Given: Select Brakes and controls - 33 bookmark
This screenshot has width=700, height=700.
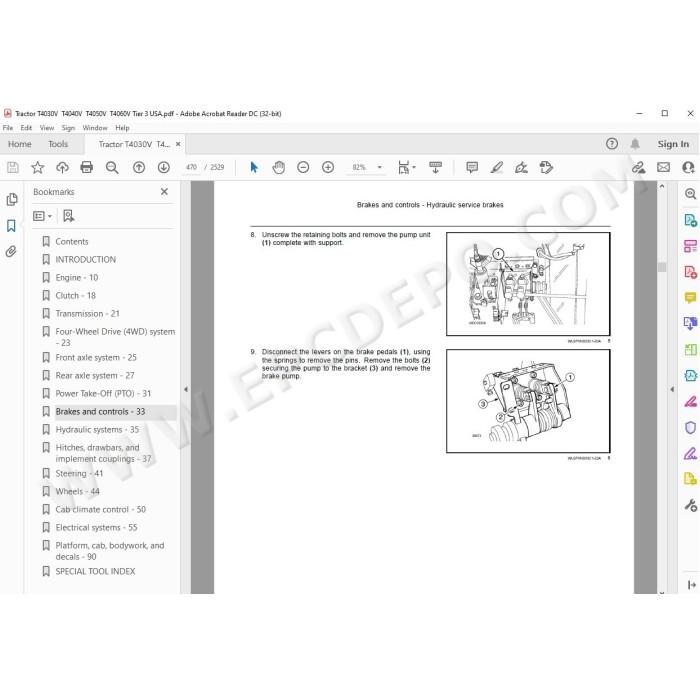Looking at the screenshot, I should coord(100,412).
